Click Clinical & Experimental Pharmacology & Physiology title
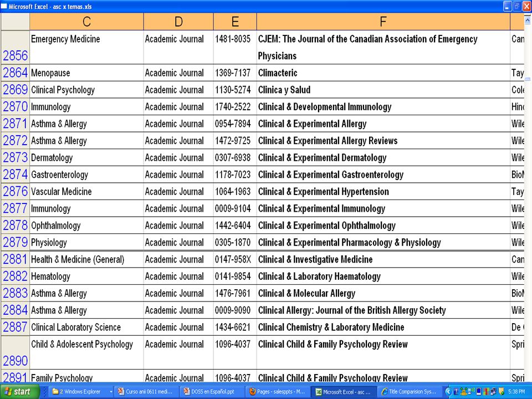This screenshot has height=399, width=532. pyautogui.click(x=383, y=242)
